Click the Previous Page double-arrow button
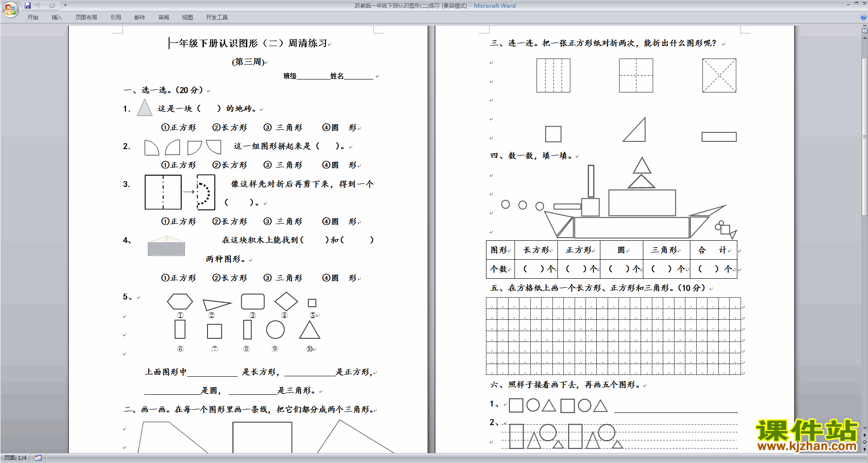This screenshot has width=868, height=463. (865, 435)
